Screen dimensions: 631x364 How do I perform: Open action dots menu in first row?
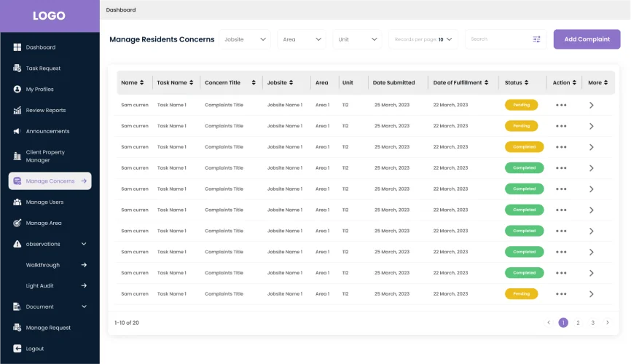[x=560, y=105]
